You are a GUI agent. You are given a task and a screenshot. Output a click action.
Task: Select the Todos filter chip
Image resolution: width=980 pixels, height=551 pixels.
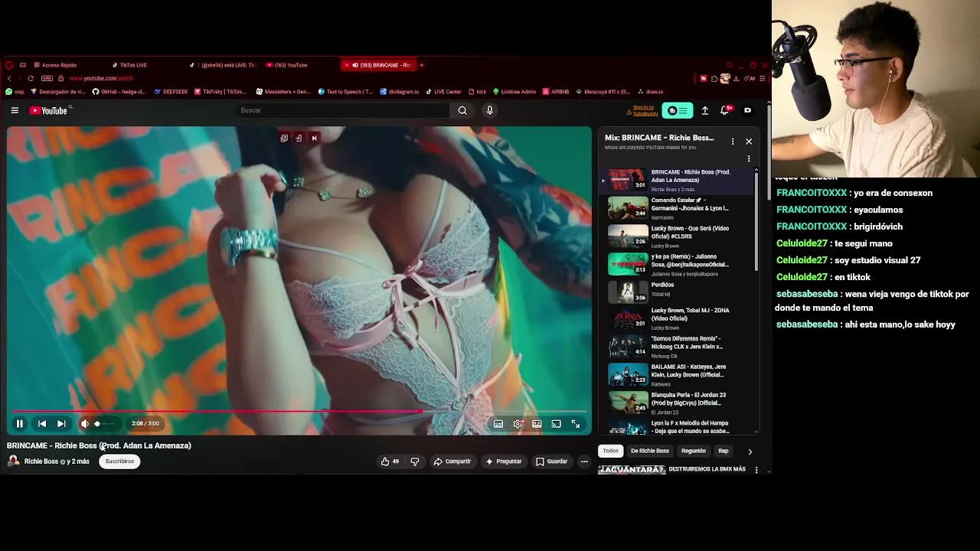click(610, 451)
